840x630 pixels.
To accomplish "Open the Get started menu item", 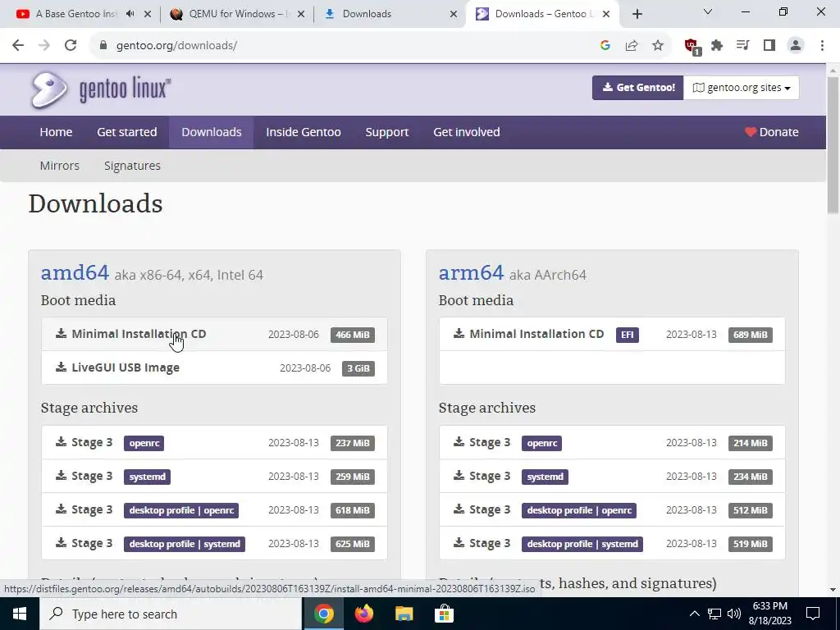I will coord(127,132).
